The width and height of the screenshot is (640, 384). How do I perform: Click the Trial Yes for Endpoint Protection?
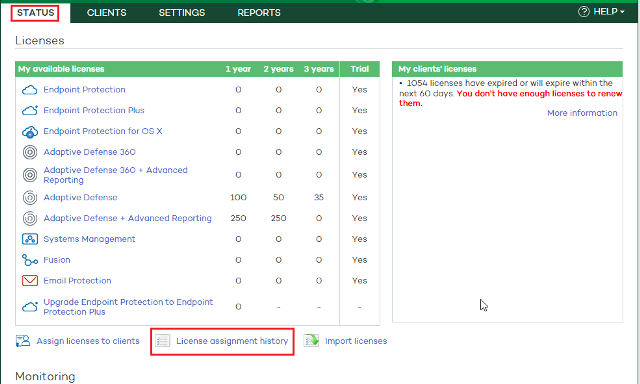360,90
